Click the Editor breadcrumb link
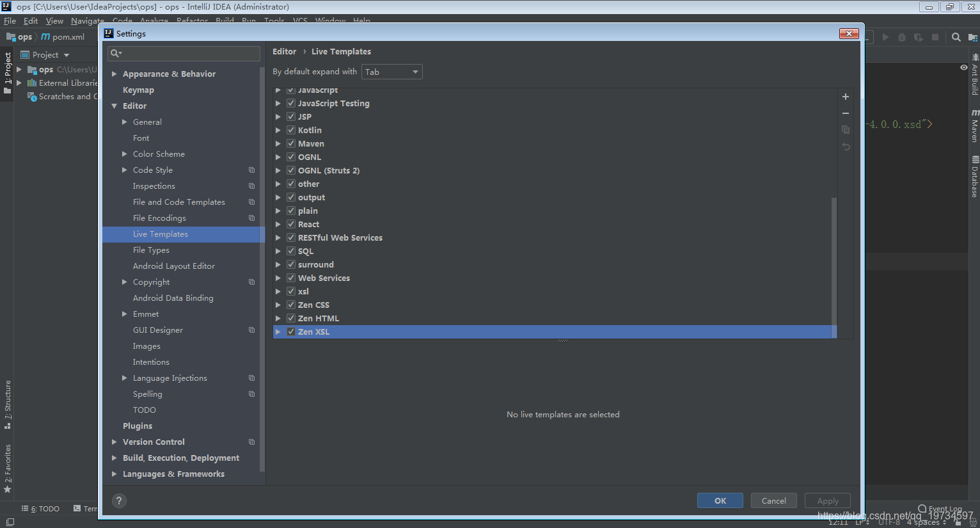Viewport: 980px width, 528px height. (x=284, y=52)
